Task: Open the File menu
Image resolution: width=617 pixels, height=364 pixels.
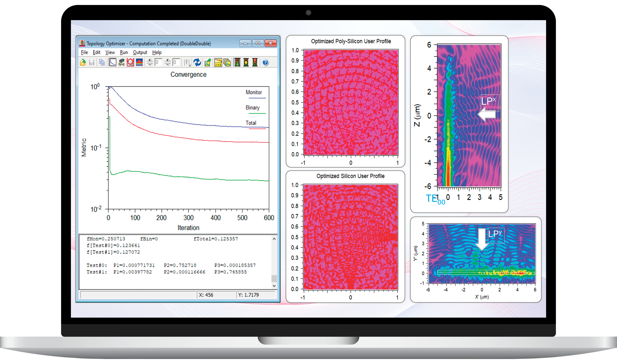Action: coord(84,52)
